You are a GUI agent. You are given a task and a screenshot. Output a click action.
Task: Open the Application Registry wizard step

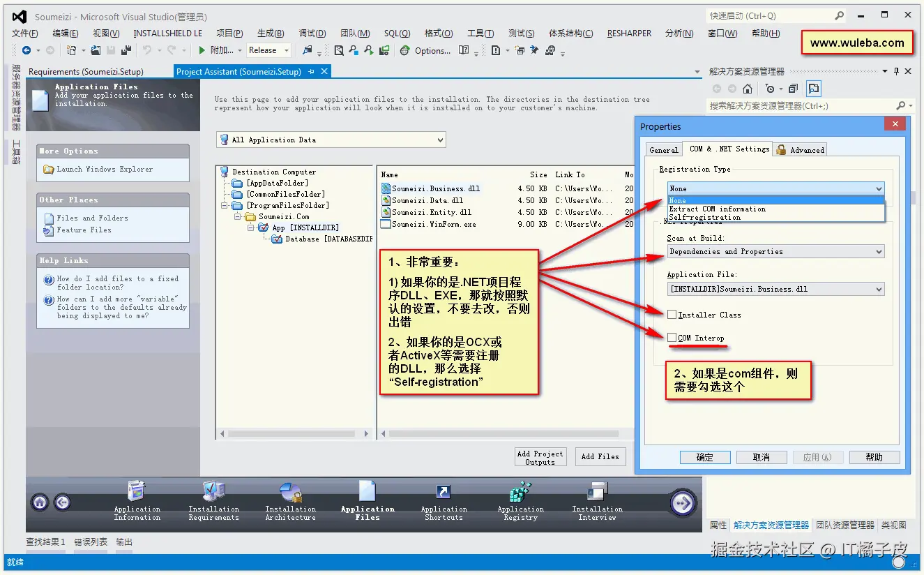point(520,502)
